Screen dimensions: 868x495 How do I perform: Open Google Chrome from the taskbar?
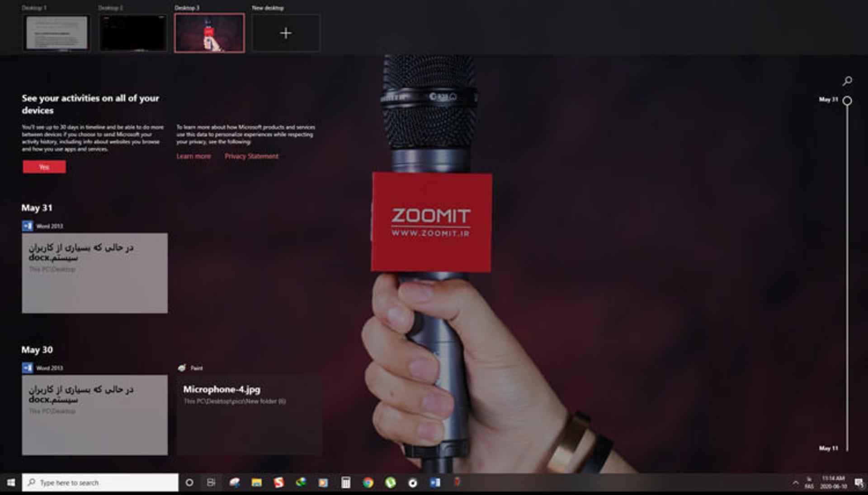coord(368,483)
